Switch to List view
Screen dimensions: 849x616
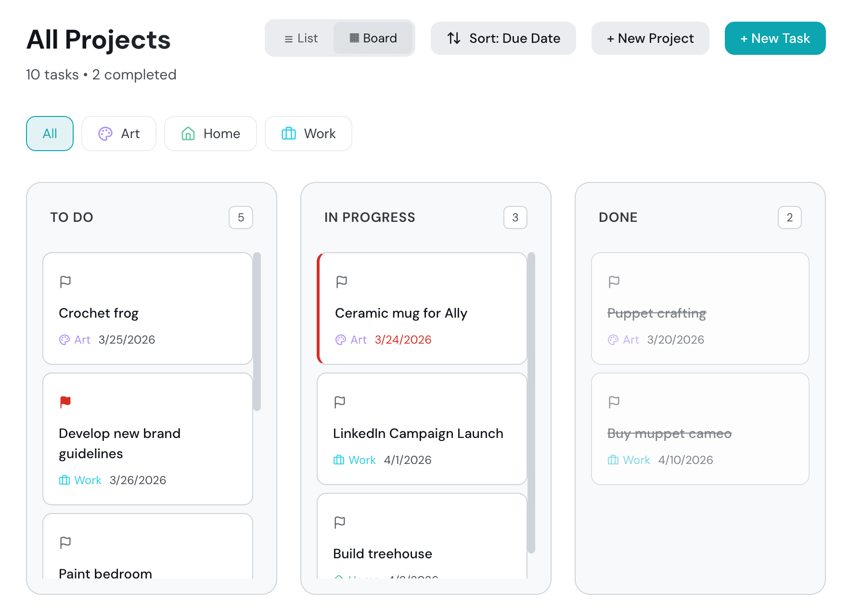tap(301, 38)
